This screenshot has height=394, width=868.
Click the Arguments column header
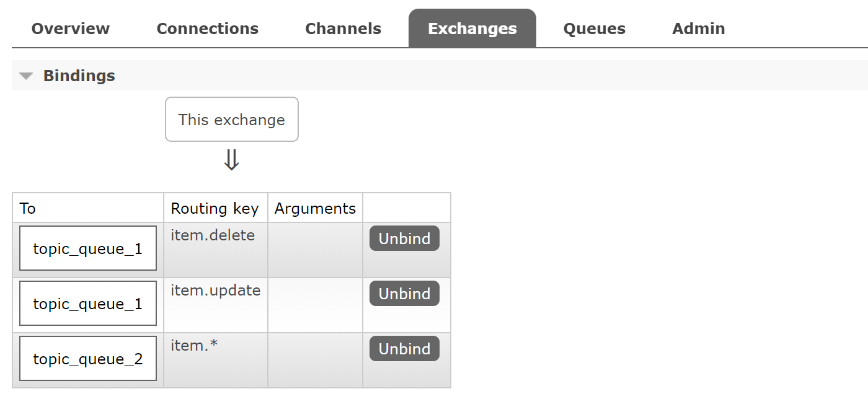tap(315, 208)
